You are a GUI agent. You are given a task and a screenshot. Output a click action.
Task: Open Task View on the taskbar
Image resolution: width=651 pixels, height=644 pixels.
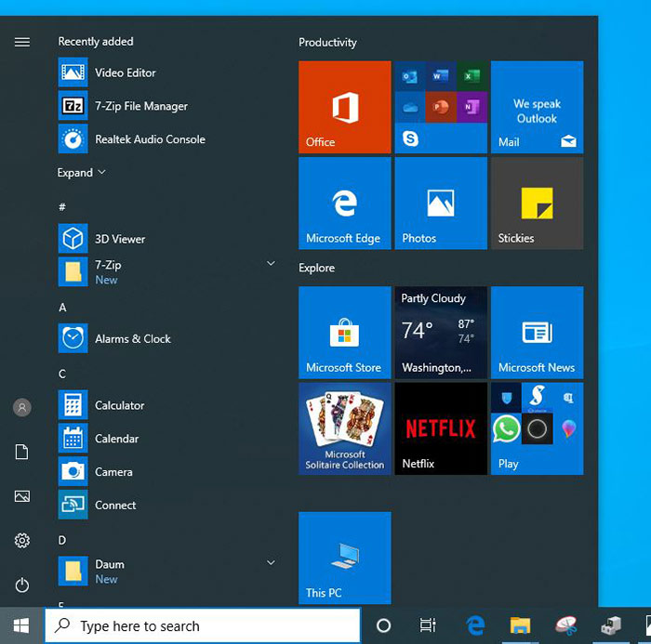(427, 625)
